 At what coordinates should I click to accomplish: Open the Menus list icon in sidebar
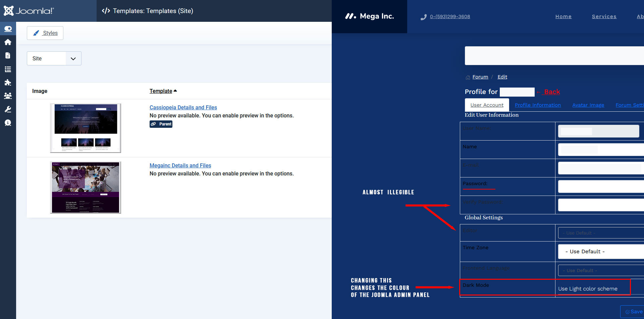tap(8, 69)
